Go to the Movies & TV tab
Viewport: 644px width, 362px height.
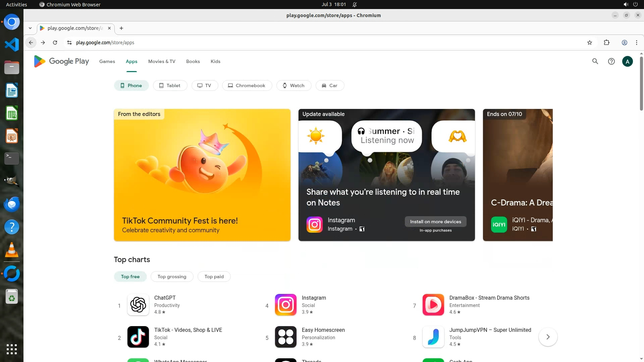tap(162, 61)
